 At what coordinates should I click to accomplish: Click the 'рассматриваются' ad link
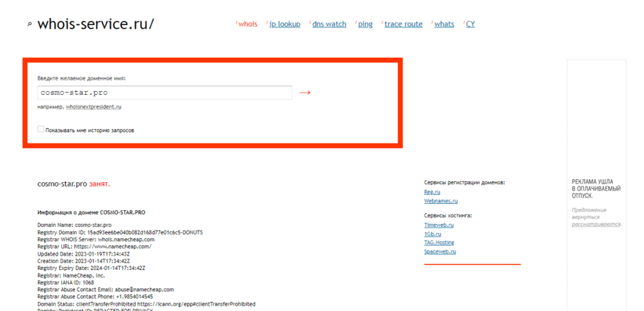click(x=596, y=224)
